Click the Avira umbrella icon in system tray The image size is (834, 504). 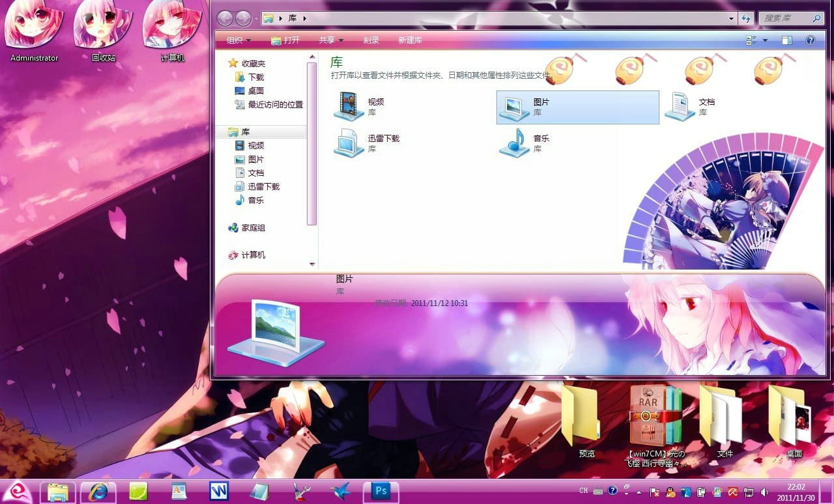pyautogui.click(x=733, y=492)
